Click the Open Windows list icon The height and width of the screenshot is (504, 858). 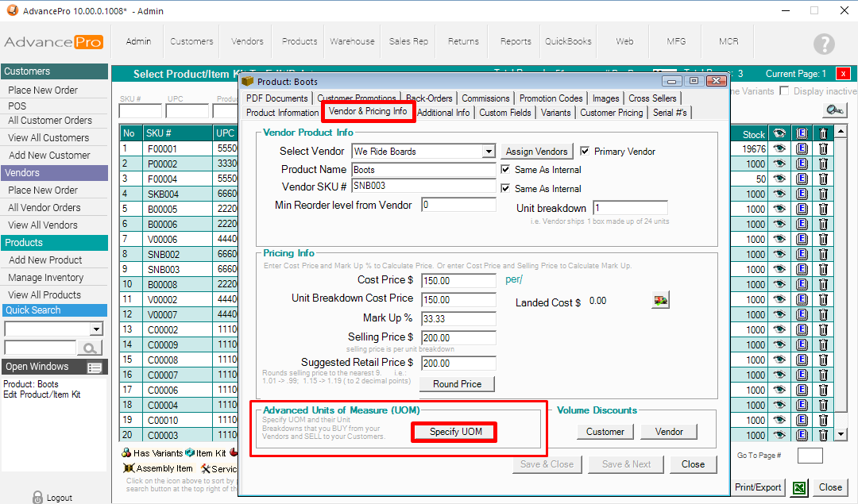(95, 367)
